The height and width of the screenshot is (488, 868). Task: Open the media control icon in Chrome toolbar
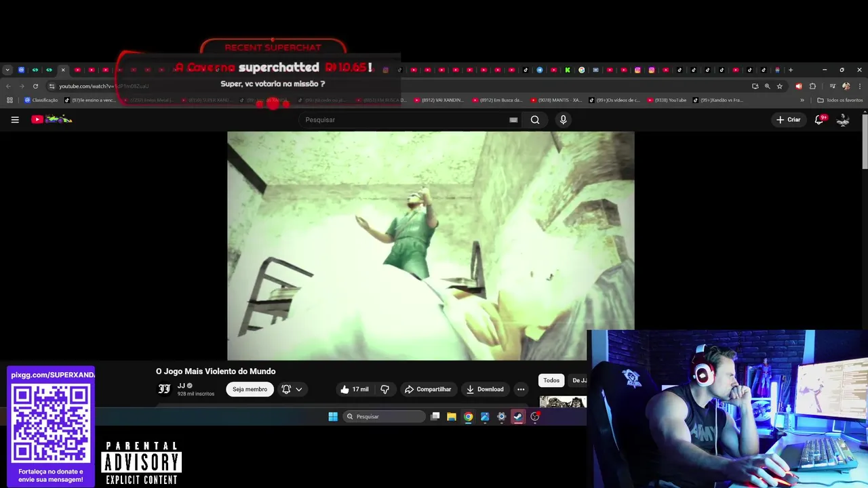[x=832, y=86]
